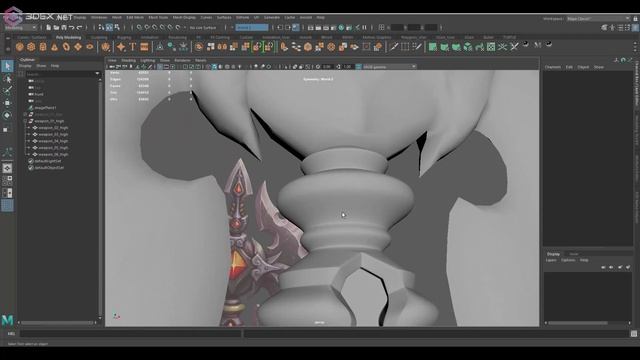Click the Redo arrow in status line
The height and width of the screenshot is (360, 640).
[x=80, y=27]
